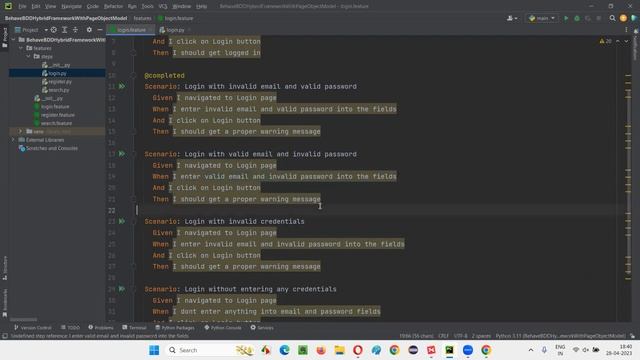Toggle the vertical Project tool window stripe button
The image size is (640, 360).
[4, 38]
